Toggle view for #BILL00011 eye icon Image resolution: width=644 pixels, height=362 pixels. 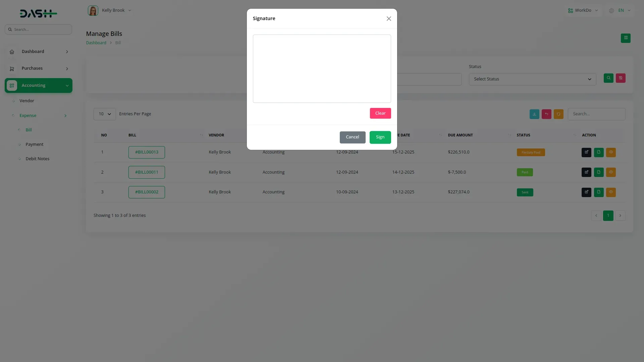point(611,172)
